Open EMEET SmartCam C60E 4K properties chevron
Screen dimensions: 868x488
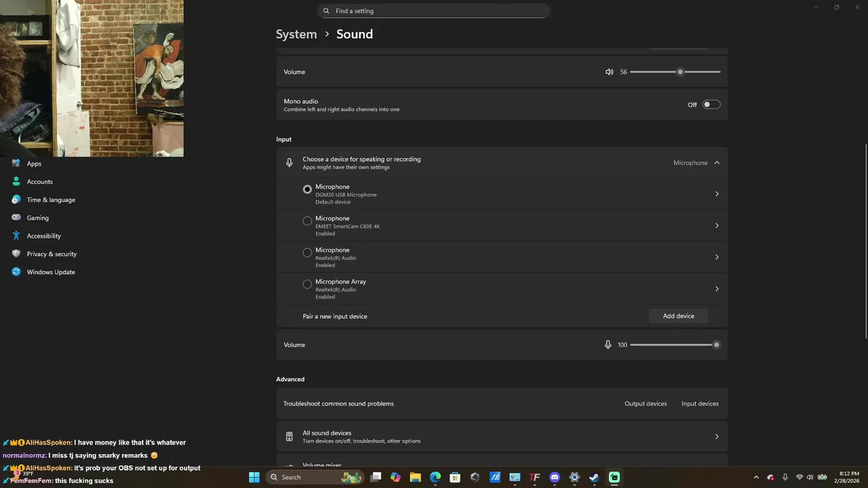click(x=717, y=226)
